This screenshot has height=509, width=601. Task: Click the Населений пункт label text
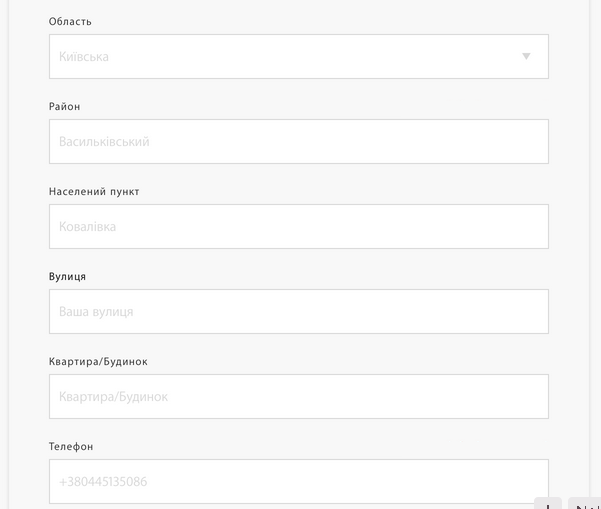tap(94, 192)
